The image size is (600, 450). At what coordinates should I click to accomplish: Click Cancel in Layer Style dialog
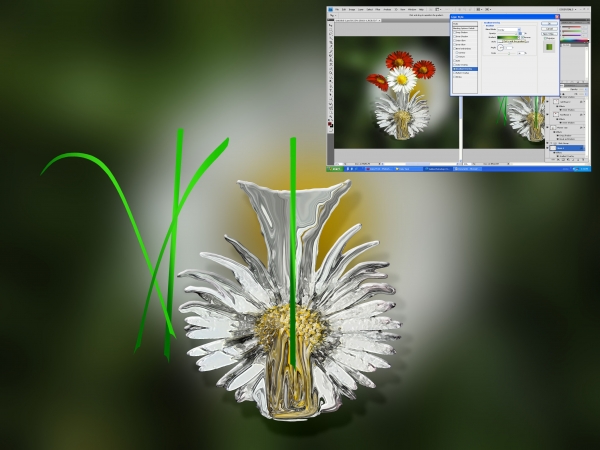tap(549, 29)
